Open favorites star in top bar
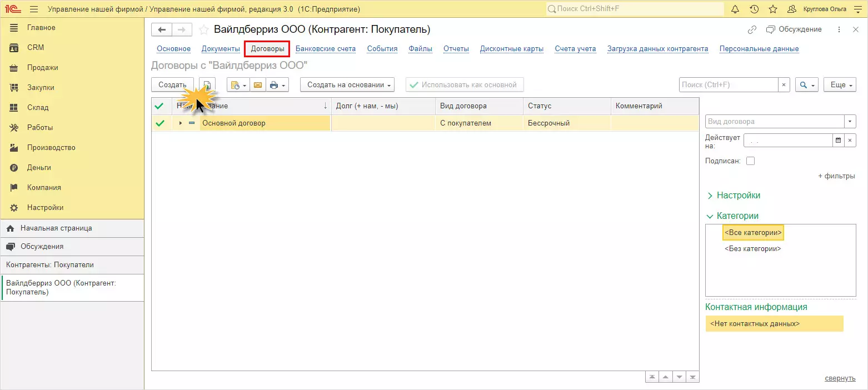Screen dimensions: 868x390 click(x=772, y=9)
